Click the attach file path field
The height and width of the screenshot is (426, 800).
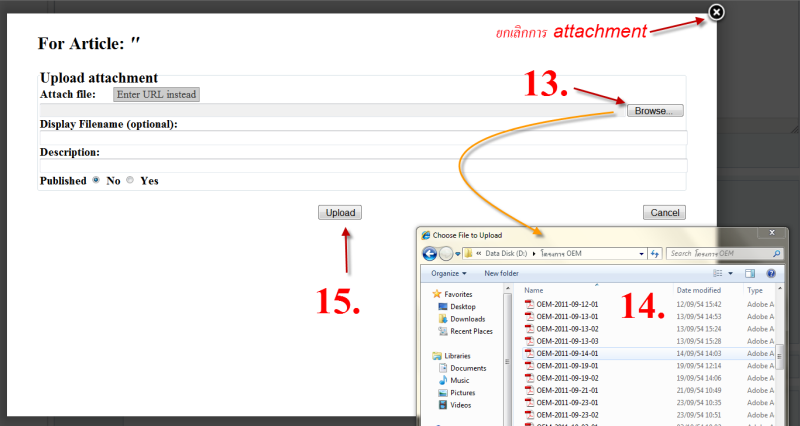click(x=333, y=110)
